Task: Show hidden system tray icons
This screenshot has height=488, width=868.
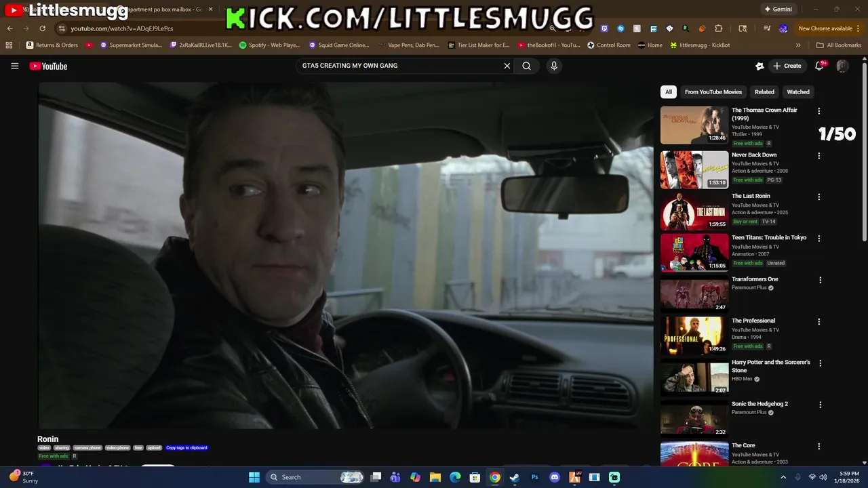Action: (x=783, y=477)
